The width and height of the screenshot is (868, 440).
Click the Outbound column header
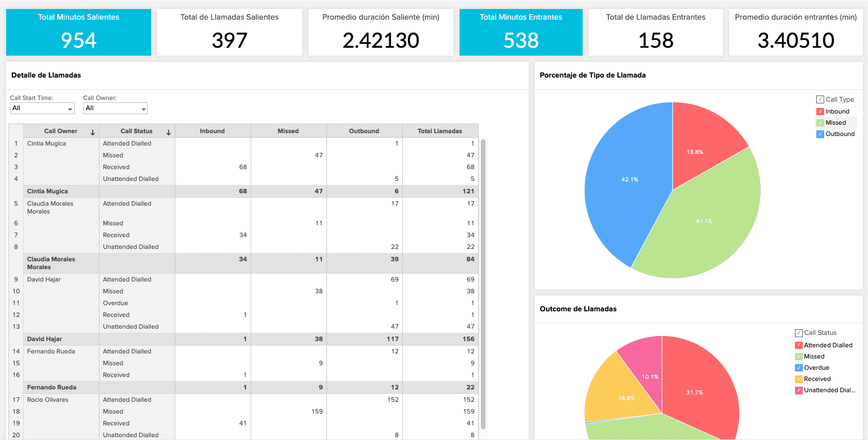pos(364,131)
